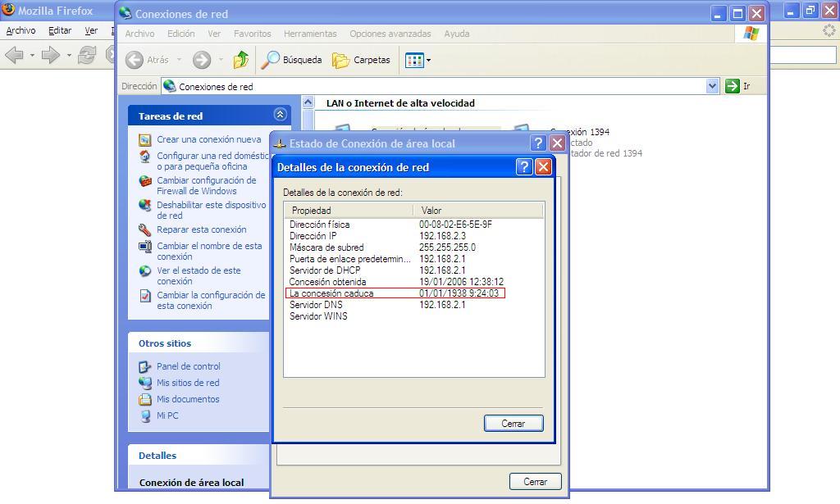The image size is (840, 504).
Task: Select Dirección IP value 192.168.2.3
Action: point(442,236)
